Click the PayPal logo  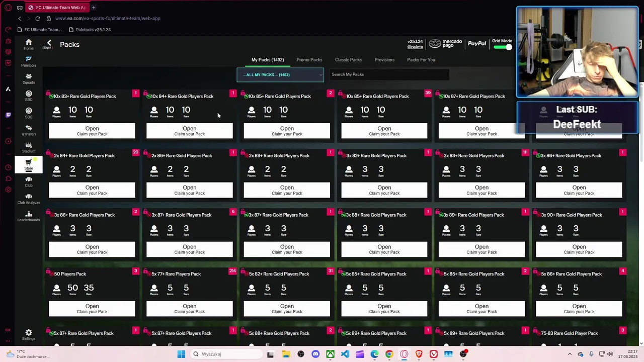[476, 44]
